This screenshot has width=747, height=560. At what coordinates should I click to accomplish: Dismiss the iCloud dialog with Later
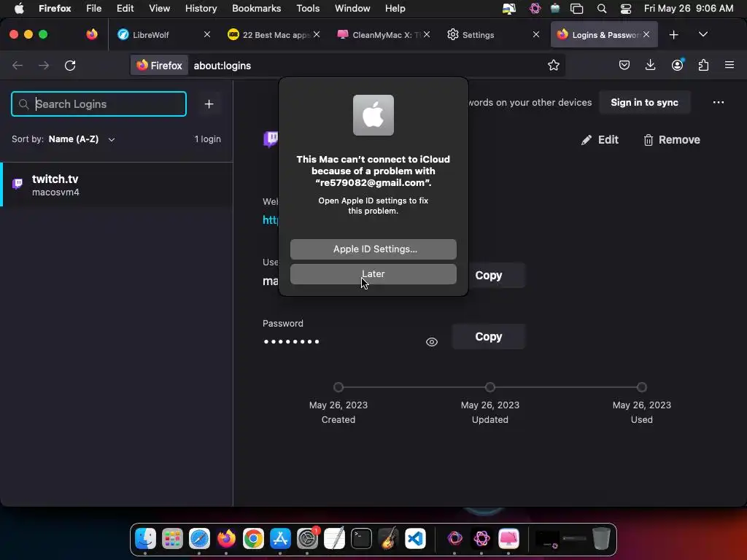(373, 274)
